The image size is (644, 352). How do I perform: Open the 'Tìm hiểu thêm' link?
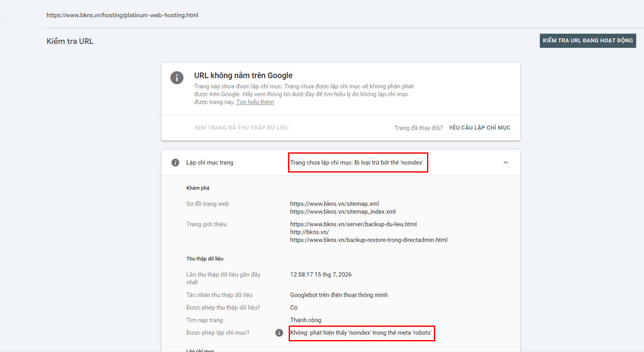(x=255, y=102)
